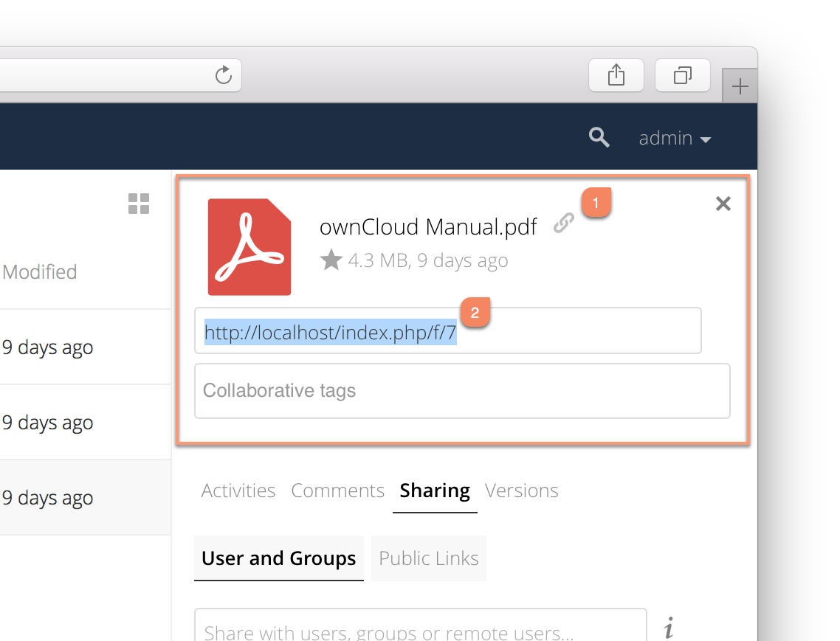
Task: Switch to the Comments tab
Action: pyautogui.click(x=337, y=490)
